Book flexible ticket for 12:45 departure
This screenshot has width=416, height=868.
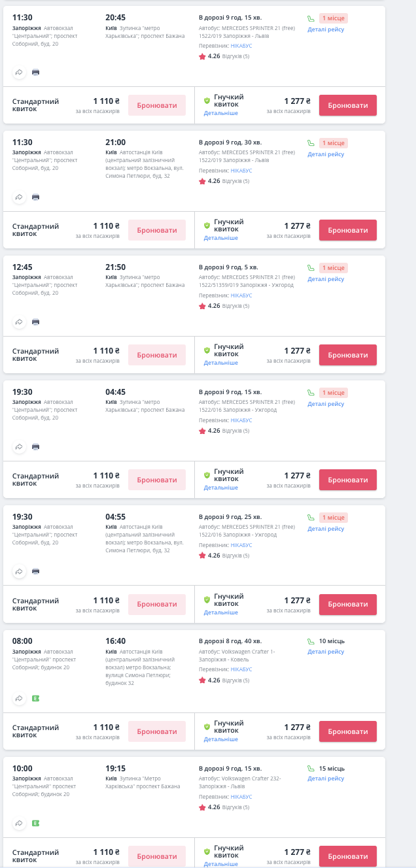tap(347, 355)
